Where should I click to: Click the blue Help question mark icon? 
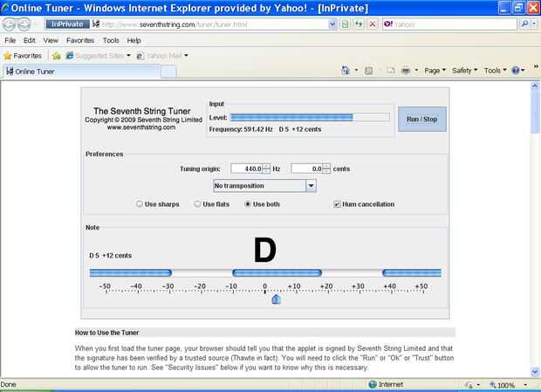(x=516, y=71)
